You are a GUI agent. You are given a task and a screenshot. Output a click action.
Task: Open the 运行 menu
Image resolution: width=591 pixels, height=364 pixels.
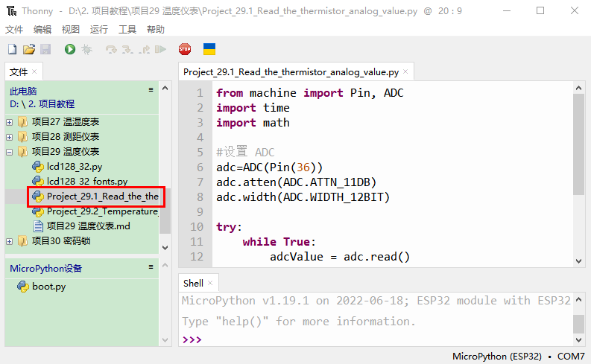[x=98, y=30]
